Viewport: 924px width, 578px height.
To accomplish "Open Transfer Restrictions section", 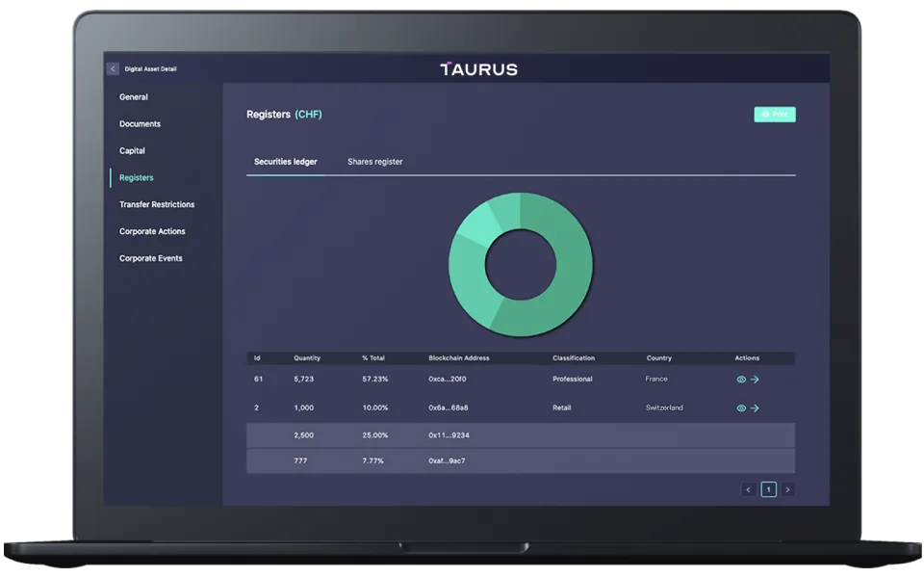I will coord(157,205).
